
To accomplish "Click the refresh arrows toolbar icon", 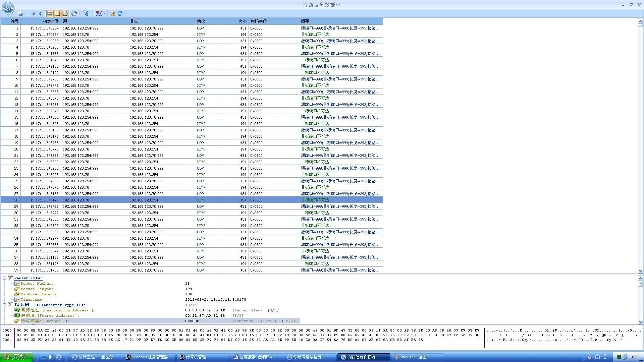I will pos(120,13).
